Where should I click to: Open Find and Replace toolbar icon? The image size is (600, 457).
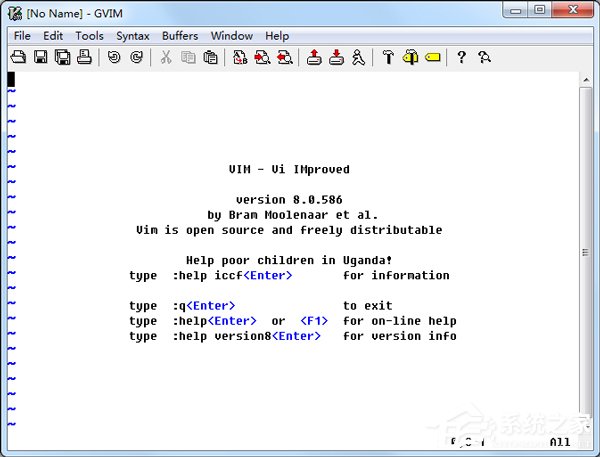click(240, 57)
